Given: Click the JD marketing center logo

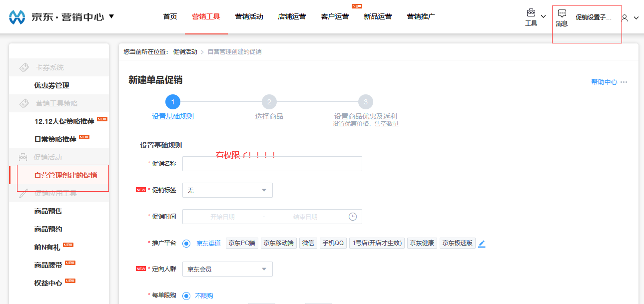Looking at the screenshot, I should 17,17.
